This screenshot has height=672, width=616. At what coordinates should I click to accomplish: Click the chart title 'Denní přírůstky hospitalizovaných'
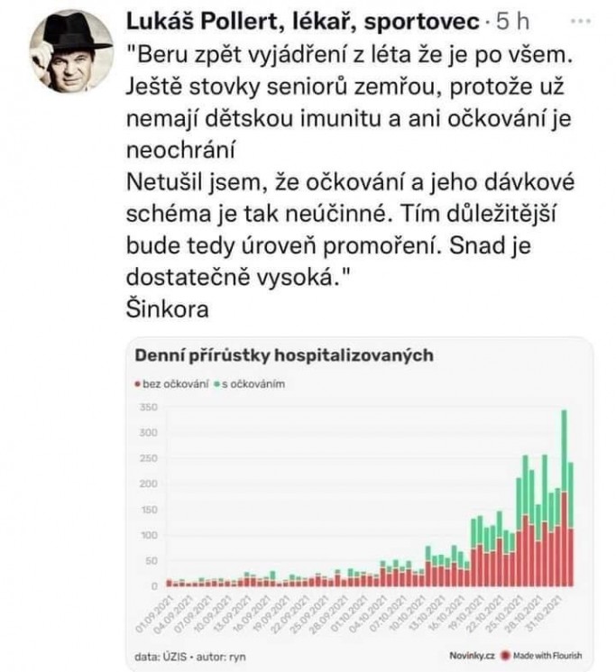(284, 355)
